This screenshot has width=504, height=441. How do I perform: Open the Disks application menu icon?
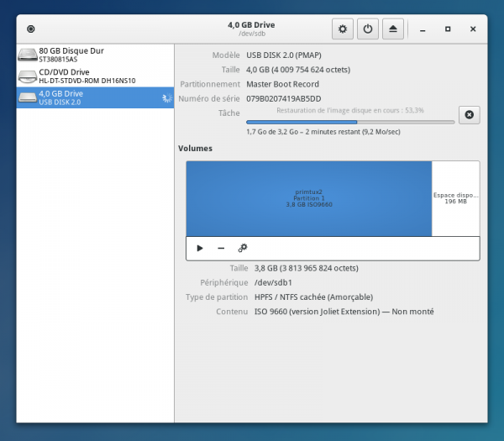pos(31,29)
